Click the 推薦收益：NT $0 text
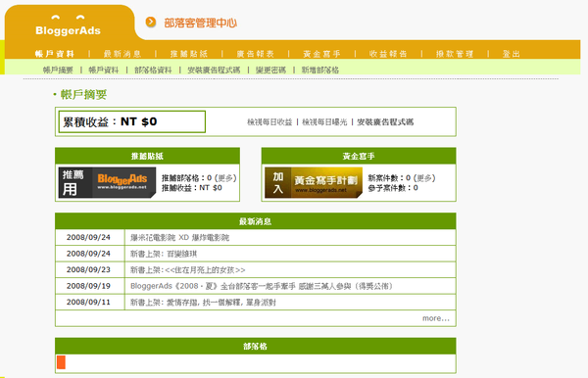588x378 pixels. pyautogui.click(x=192, y=188)
